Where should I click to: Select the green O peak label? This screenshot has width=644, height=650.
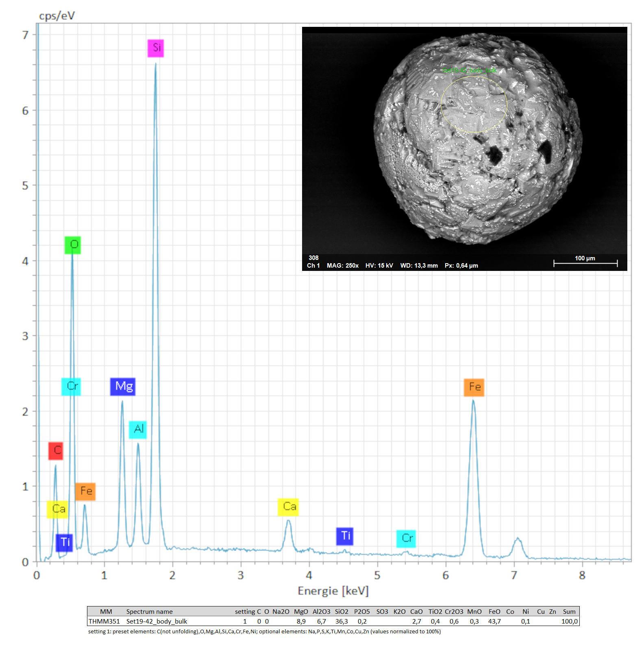point(73,245)
